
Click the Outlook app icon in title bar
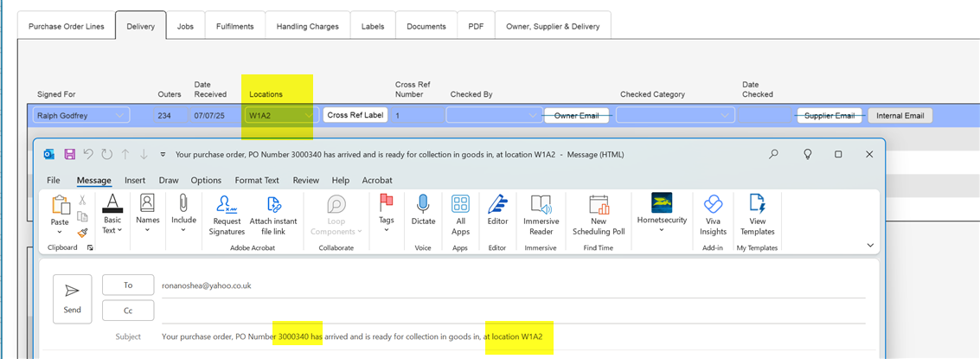(49, 154)
